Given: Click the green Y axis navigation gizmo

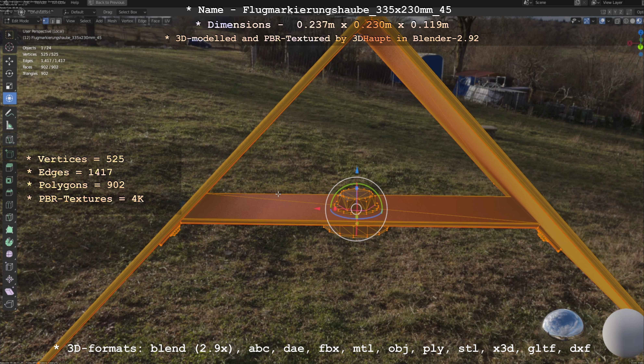Looking at the screenshot, I should [x=640, y=47].
